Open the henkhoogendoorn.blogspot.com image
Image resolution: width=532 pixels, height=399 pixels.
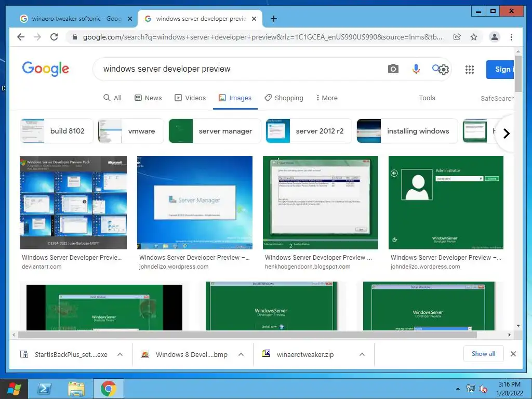tap(320, 203)
